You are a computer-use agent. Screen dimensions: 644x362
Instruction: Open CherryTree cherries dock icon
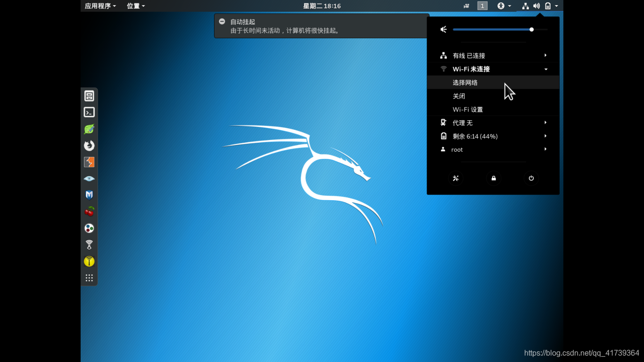click(x=89, y=212)
